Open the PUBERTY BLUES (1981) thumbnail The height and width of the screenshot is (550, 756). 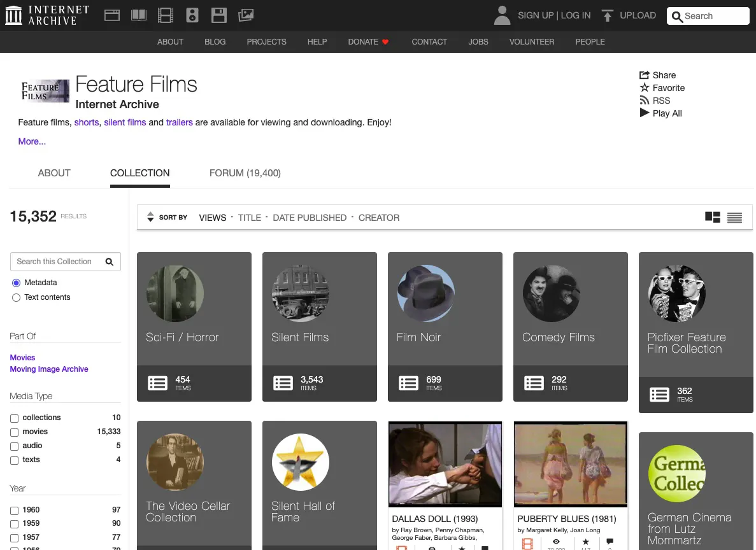click(571, 464)
